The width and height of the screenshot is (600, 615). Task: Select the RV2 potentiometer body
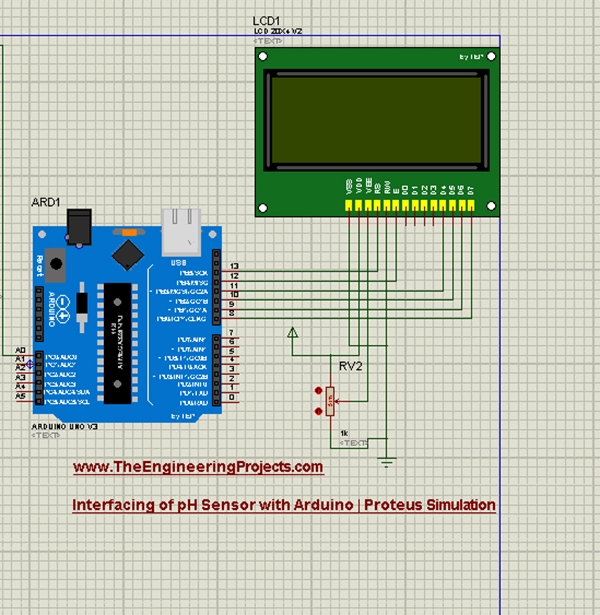(330, 401)
